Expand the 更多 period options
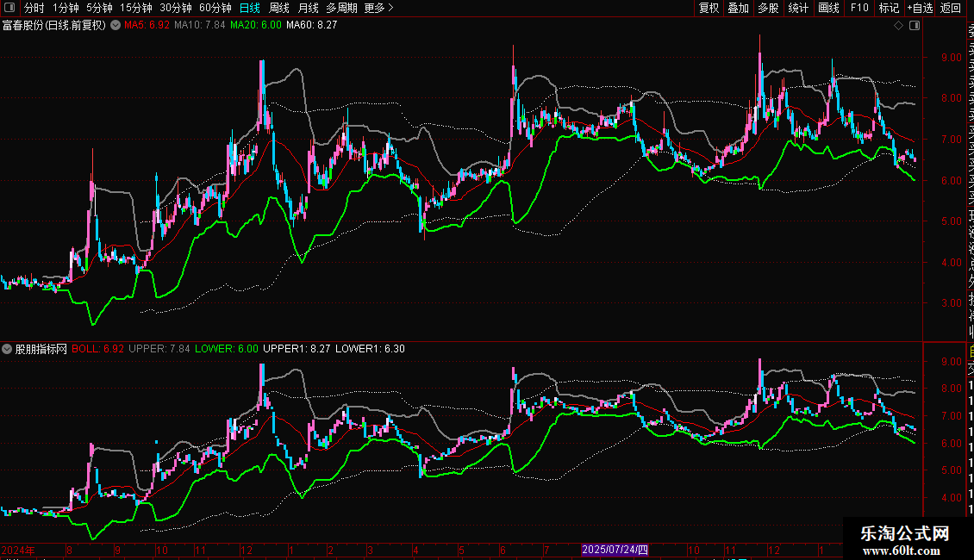The width and height of the screenshot is (974, 560). (378, 8)
